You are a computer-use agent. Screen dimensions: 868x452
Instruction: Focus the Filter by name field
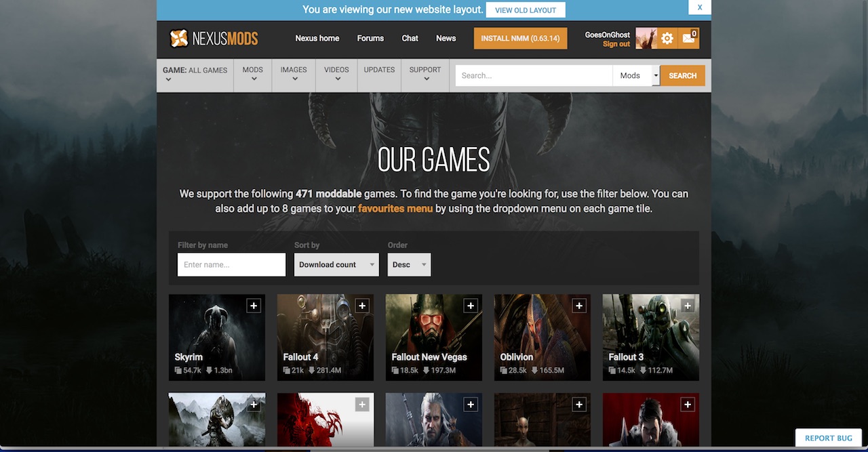point(231,265)
